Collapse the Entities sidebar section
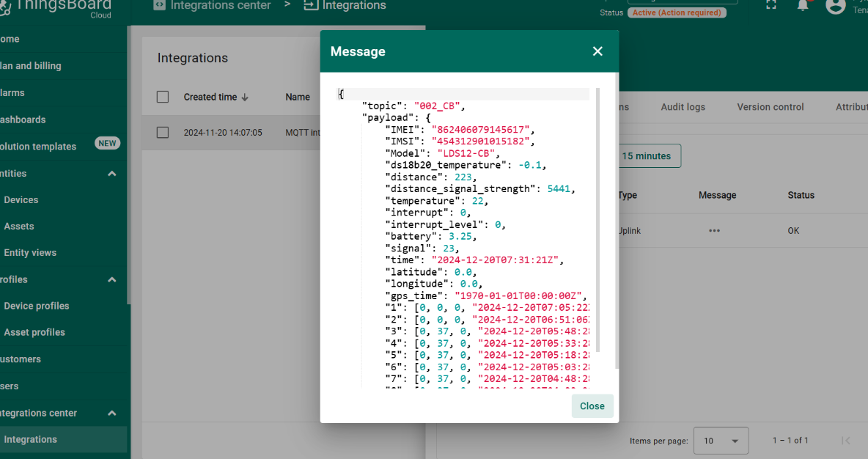Viewport: 868px width, 459px height. (112, 173)
